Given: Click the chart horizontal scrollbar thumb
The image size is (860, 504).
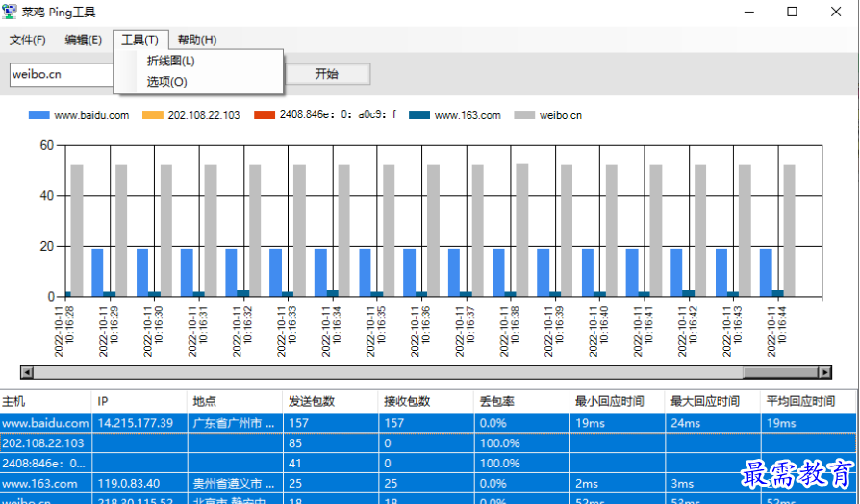Looking at the screenshot, I should (x=780, y=372).
